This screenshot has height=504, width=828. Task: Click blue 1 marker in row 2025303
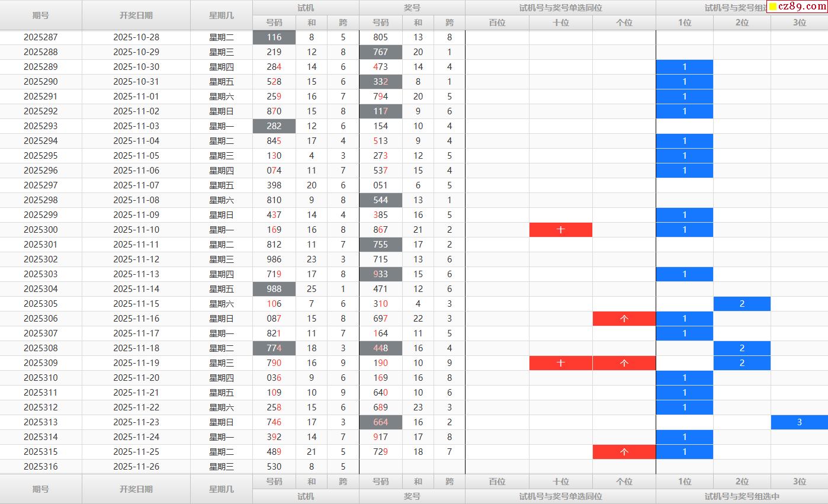click(684, 274)
